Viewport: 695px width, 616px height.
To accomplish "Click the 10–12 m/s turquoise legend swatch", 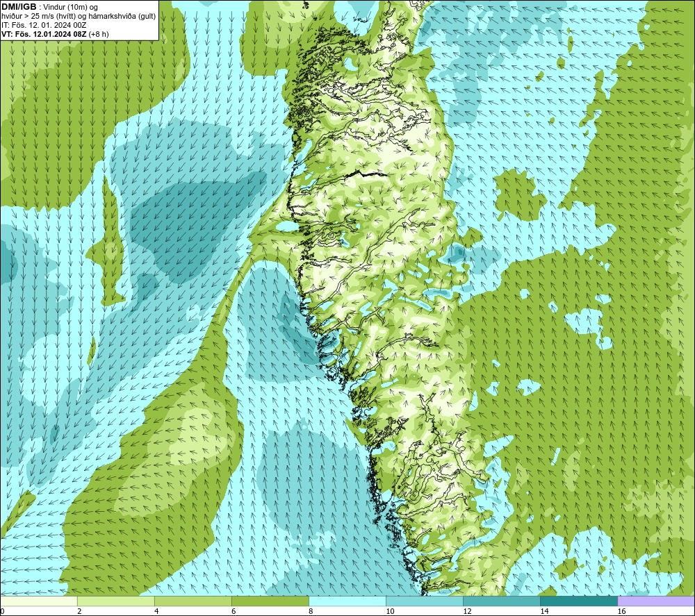I will click(x=425, y=601).
